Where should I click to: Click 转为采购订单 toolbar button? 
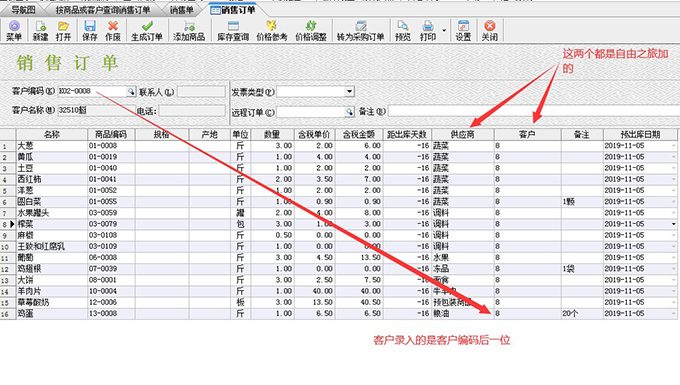tap(361, 30)
